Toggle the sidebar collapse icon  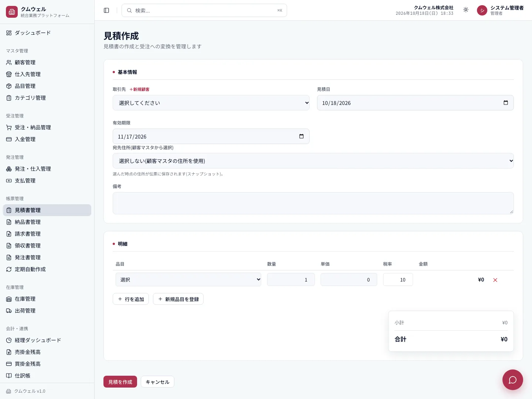[106, 10]
